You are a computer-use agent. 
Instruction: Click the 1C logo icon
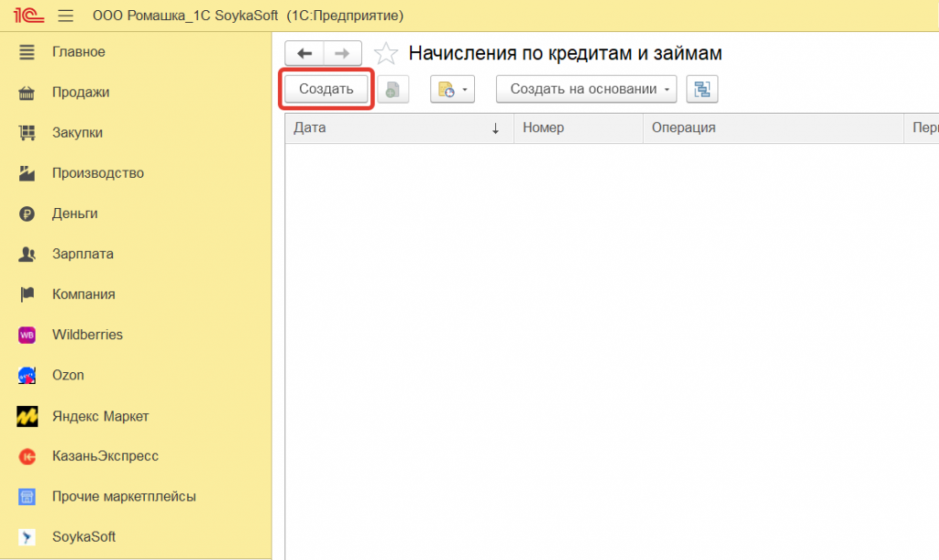pos(25,16)
